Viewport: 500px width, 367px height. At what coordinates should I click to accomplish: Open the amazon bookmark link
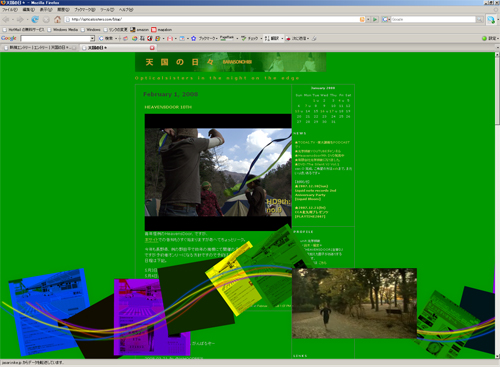(139, 30)
